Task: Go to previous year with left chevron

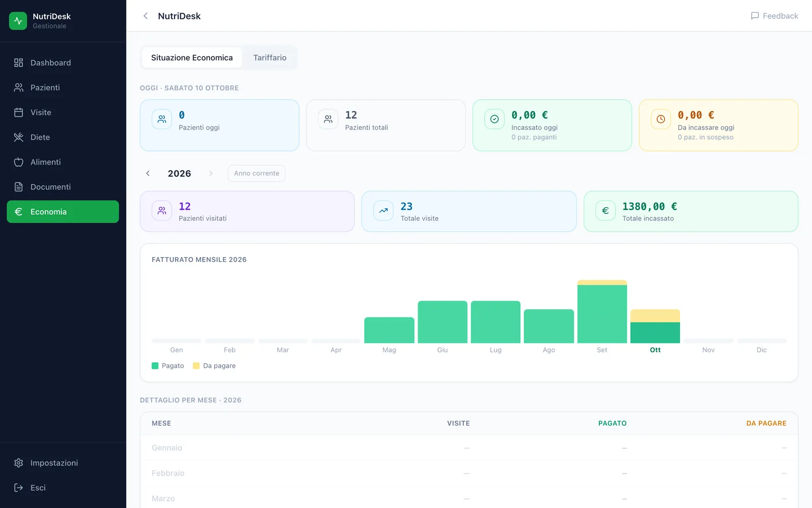Action: tap(148, 173)
